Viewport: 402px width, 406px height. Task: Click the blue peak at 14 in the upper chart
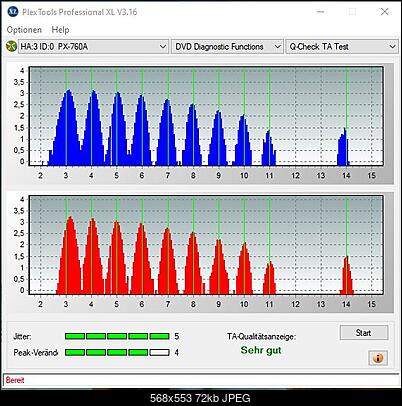pos(344,147)
